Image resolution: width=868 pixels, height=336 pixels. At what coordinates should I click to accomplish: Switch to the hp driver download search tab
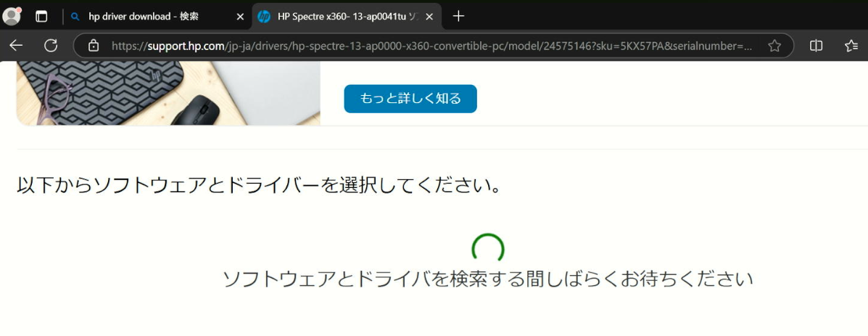click(x=157, y=17)
